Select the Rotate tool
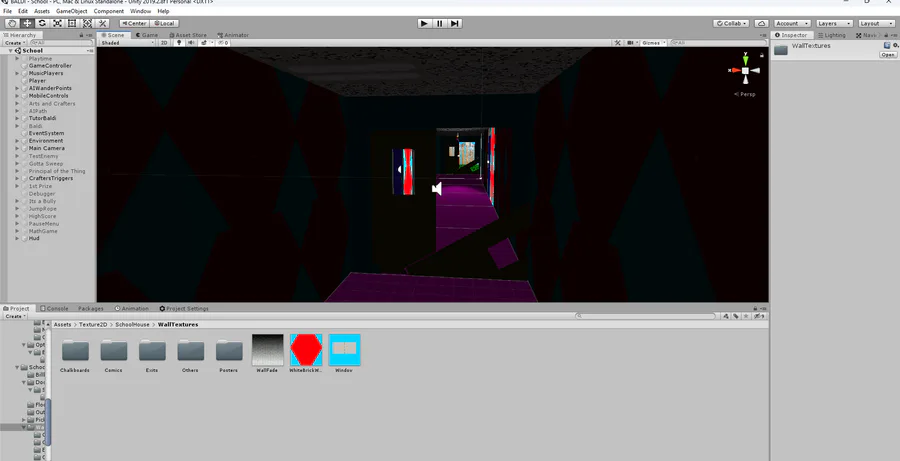 click(42, 24)
